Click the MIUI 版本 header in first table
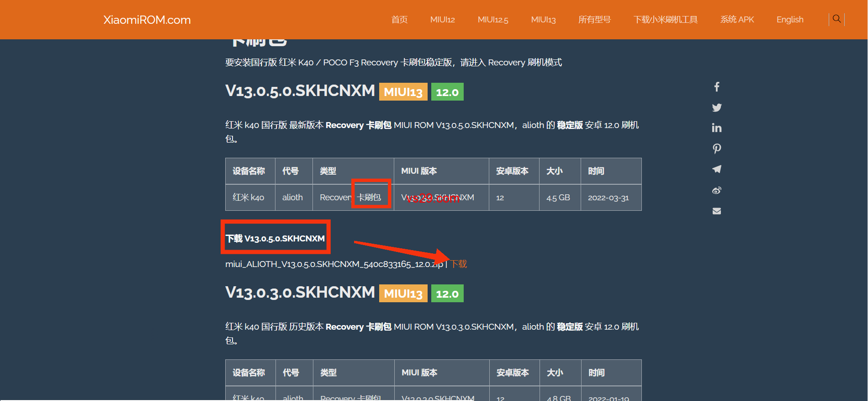The height and width of the screenshot is (401, 868). point(441,171)
